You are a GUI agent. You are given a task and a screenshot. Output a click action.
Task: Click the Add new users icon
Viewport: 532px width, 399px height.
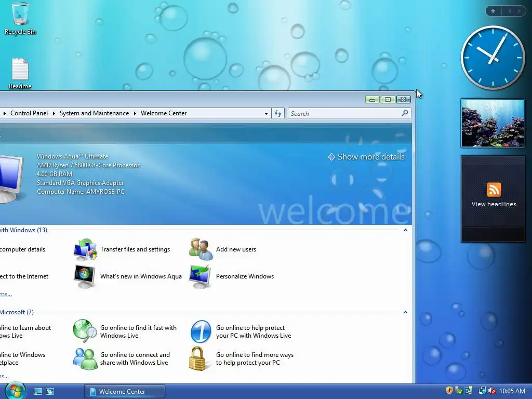pyautogui.click(x=201, y=249)
